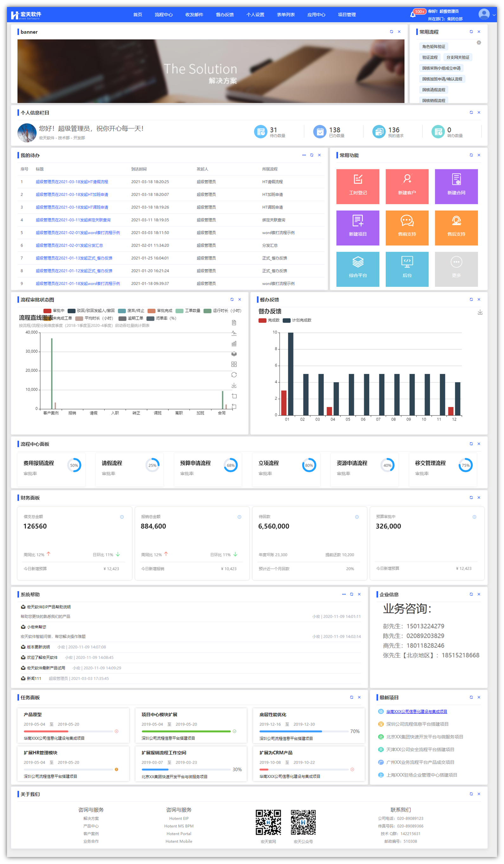Launch the 分支网关验证 process tag
Viewport: 504px width, 864px height.
(x=458, y=57)
